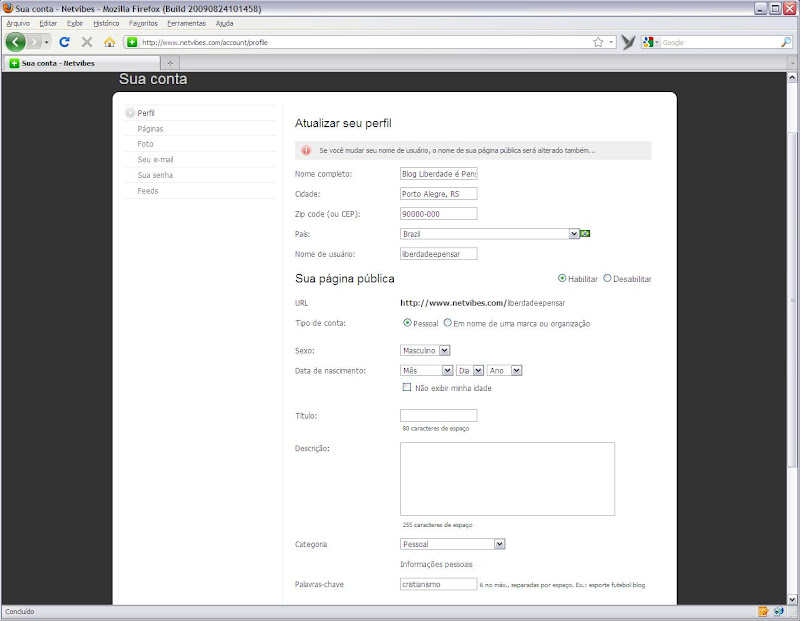Open 'Seu e-mail' in the sidebar
The height and width of the screenshot is (621, 800).
click(x=155, y=160)
